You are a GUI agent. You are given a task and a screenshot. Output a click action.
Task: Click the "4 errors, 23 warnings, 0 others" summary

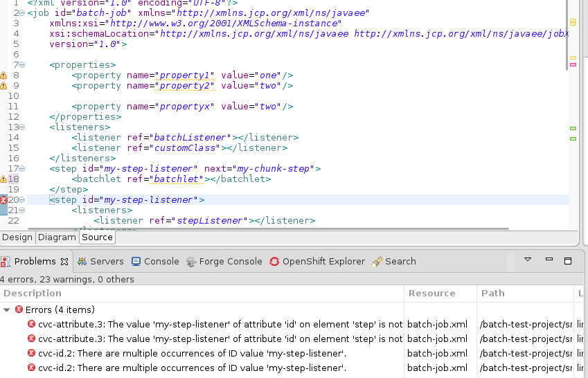[x=67, y=280]
